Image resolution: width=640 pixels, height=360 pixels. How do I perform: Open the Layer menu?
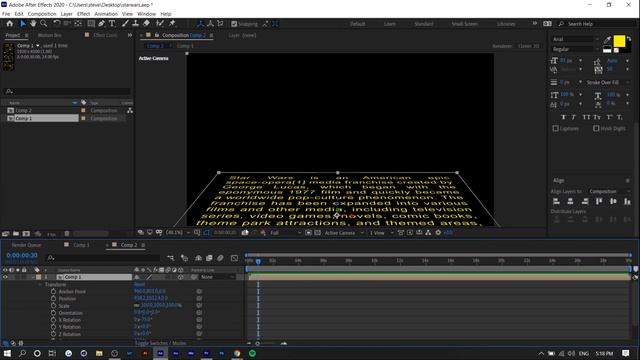click(x=67, y=14)
